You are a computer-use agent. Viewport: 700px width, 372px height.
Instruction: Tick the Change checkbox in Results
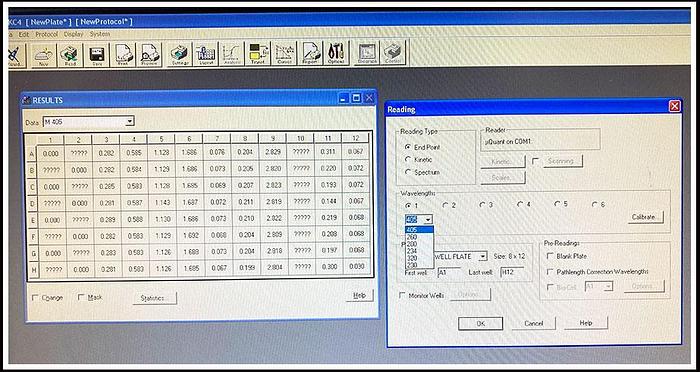(35, 297)
